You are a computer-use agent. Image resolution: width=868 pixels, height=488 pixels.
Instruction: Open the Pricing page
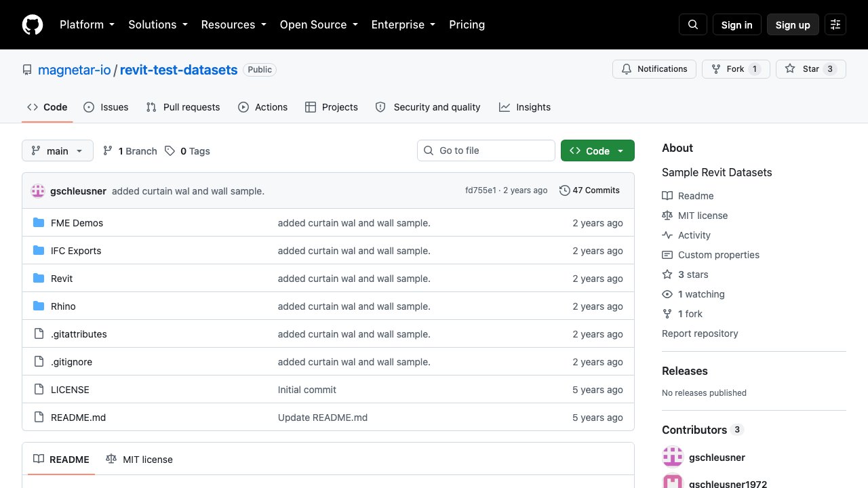[x=467, y=24]
